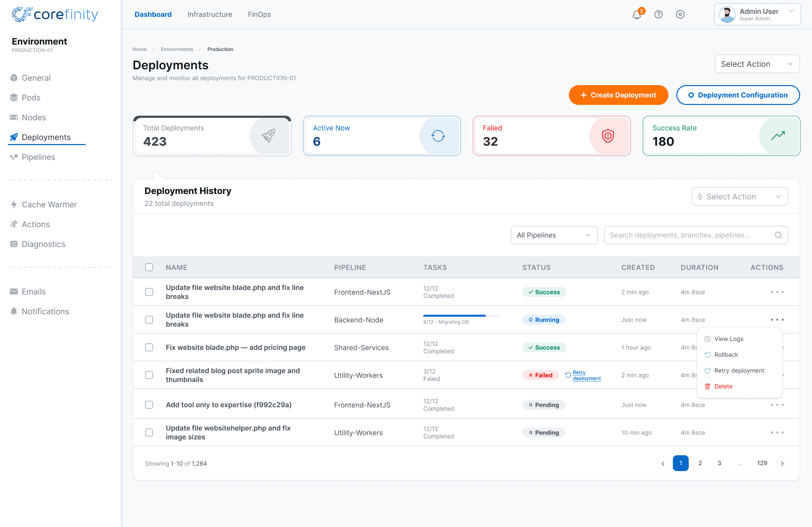Image resolution: width=812 pixels, height=527 pixels.
Task: Click the Admin User avatar
Action: pos(727,14)
